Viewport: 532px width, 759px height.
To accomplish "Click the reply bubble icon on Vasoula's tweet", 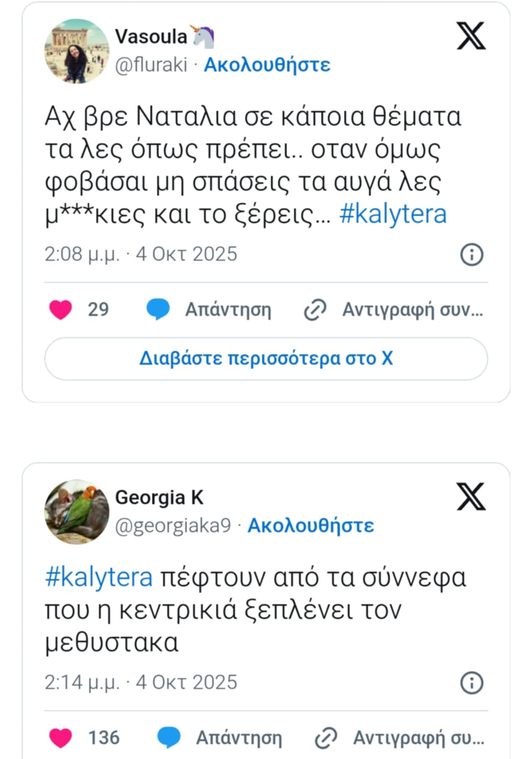I will coord(158,310).
